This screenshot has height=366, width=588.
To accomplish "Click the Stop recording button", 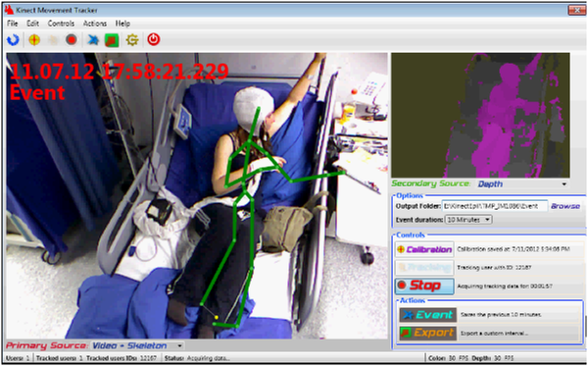I will click(424, 286).
